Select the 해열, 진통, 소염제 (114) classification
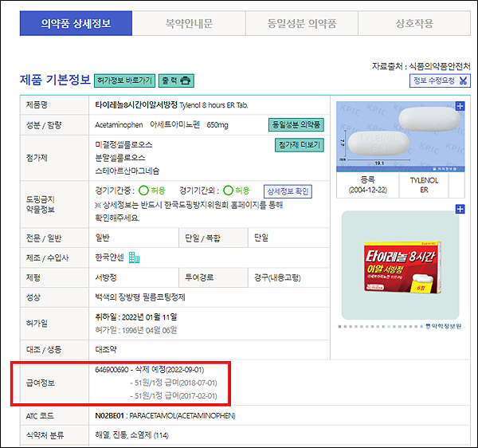 coord(131,435)
